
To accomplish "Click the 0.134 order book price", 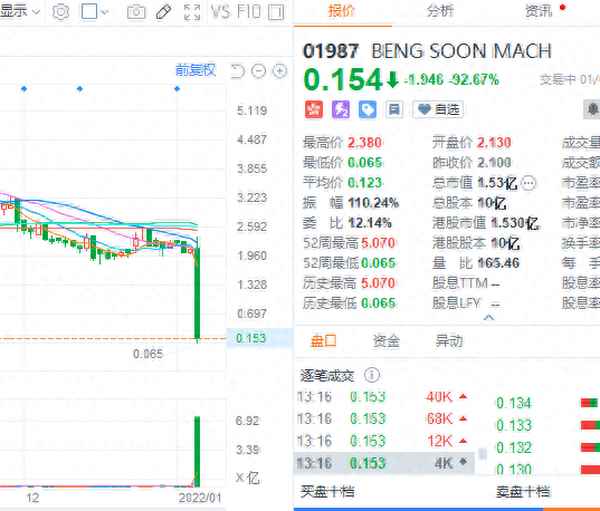I will tap(514, 403).
